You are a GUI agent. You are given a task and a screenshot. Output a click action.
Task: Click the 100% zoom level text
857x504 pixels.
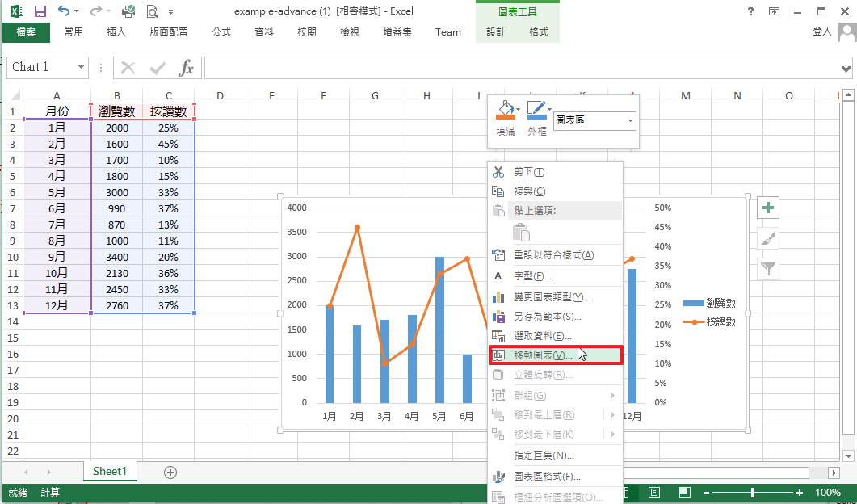pos(827,493)
